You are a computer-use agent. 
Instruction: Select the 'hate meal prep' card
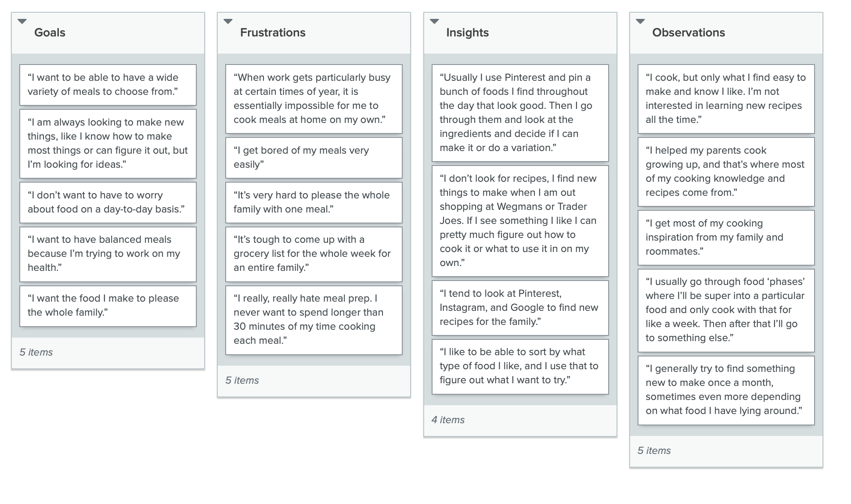point(314,320)
